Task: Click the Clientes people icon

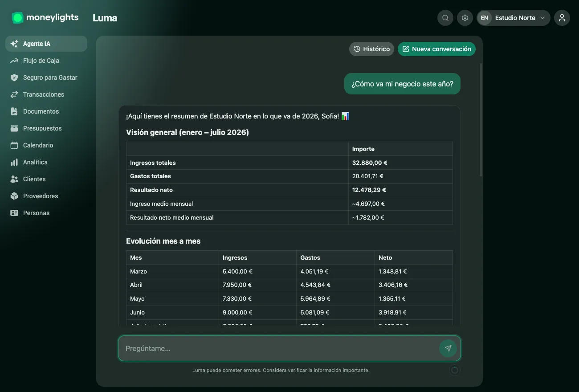Action: pyautogui.click(x=14, y=179)
